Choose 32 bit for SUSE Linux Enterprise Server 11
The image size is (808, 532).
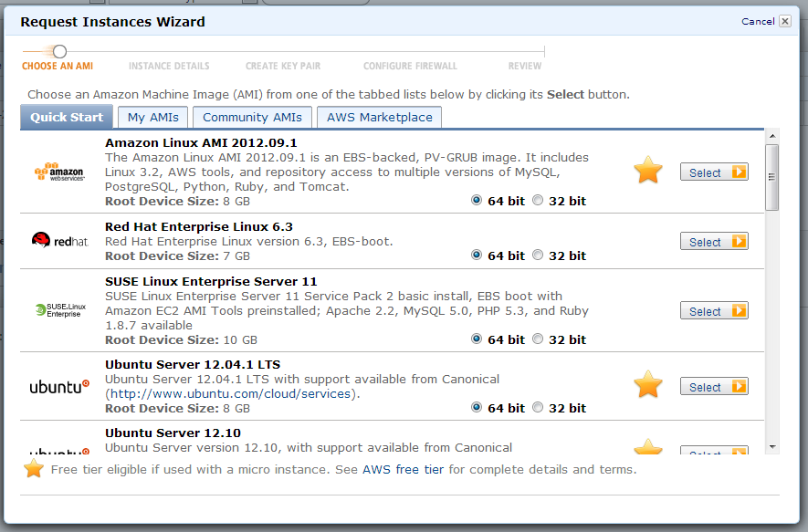538,339
